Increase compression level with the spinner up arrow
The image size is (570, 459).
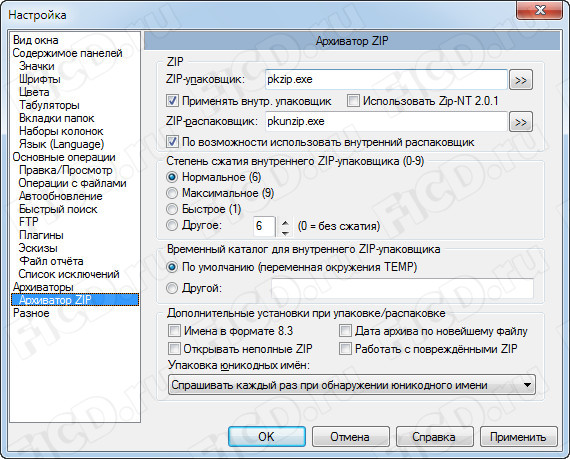(285, 222)
